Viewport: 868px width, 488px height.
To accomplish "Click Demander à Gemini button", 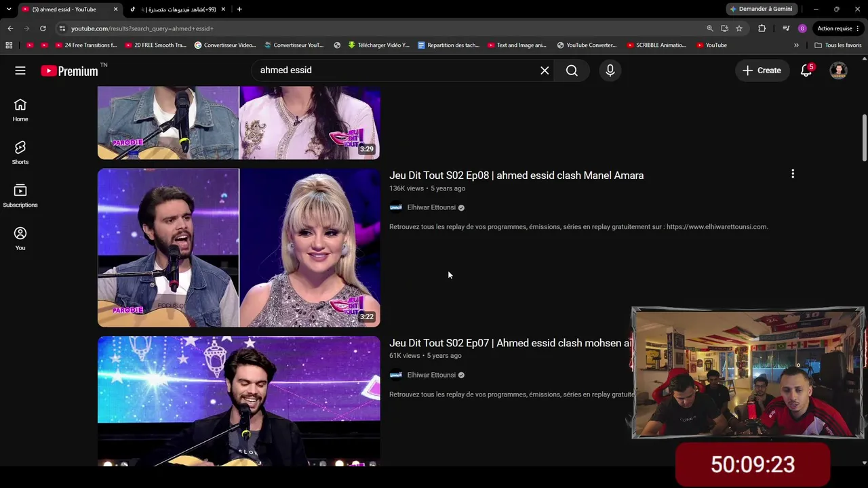I will tap(761, 9).
